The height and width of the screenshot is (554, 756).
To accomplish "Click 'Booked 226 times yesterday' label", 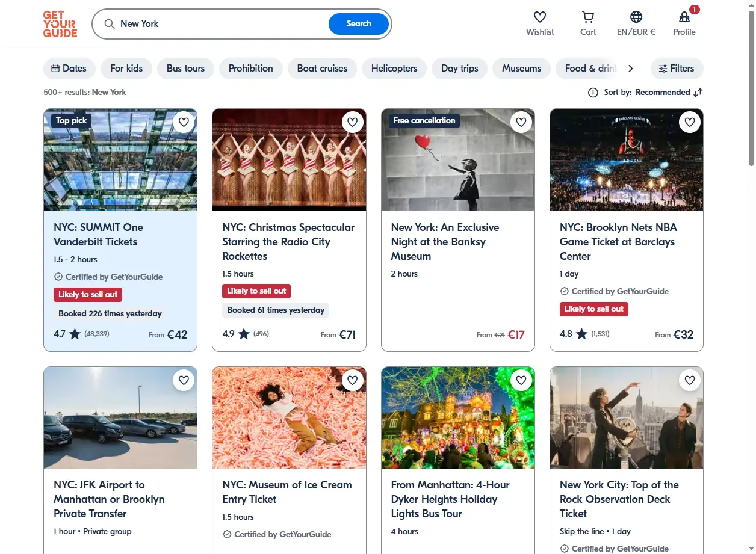I will click(110, 314).
